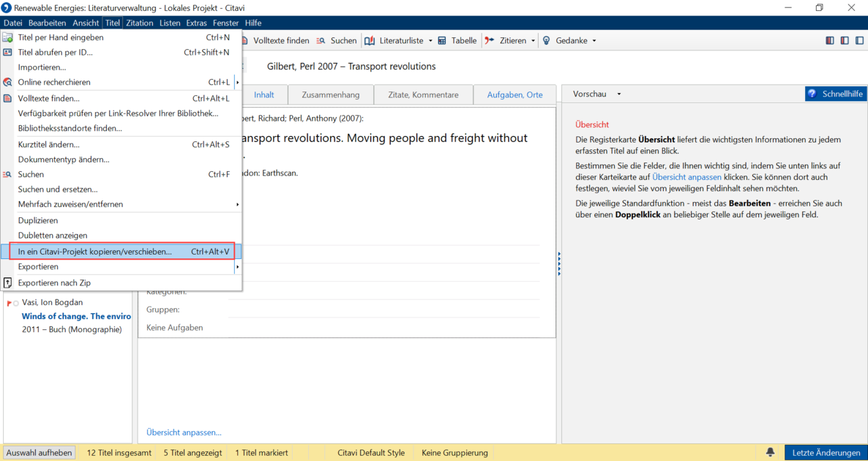Toggle the right pane layout icon
Image resolution: width=868 pixels, height=461 pixels.
coord(859,40)
